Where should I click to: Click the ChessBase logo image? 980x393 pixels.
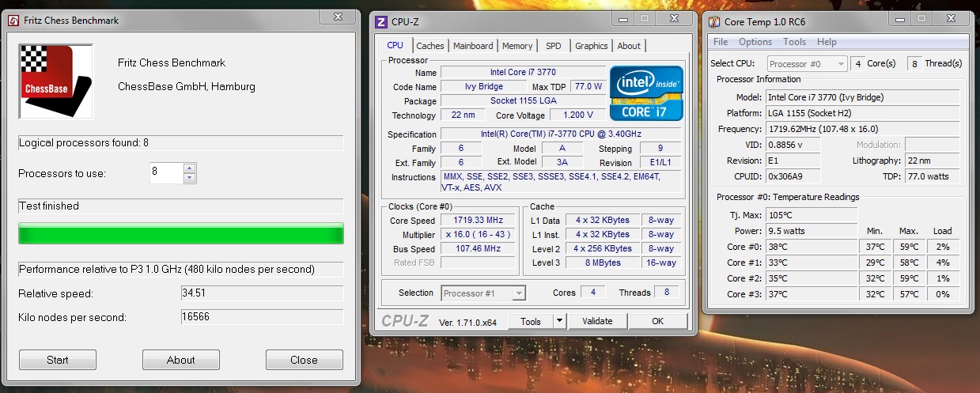pyautogui.click(x=55, y=81)
